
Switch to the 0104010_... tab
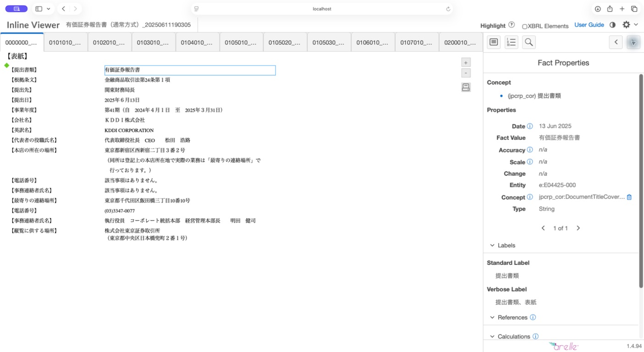point(198,43)
